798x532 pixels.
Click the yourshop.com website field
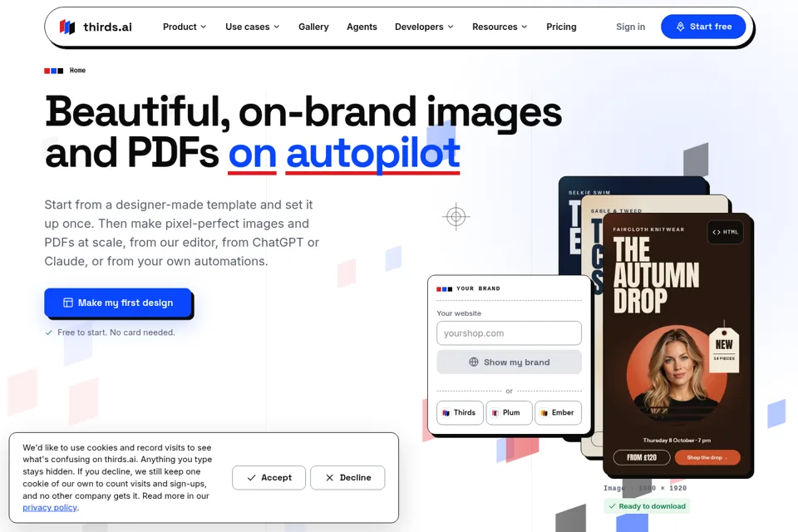point(509,333)
